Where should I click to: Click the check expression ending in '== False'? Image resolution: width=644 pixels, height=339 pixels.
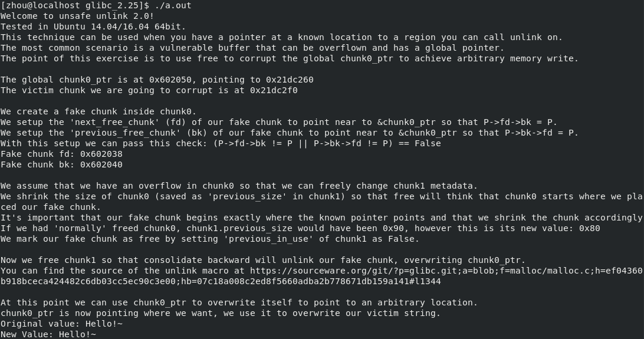point(327,143)
